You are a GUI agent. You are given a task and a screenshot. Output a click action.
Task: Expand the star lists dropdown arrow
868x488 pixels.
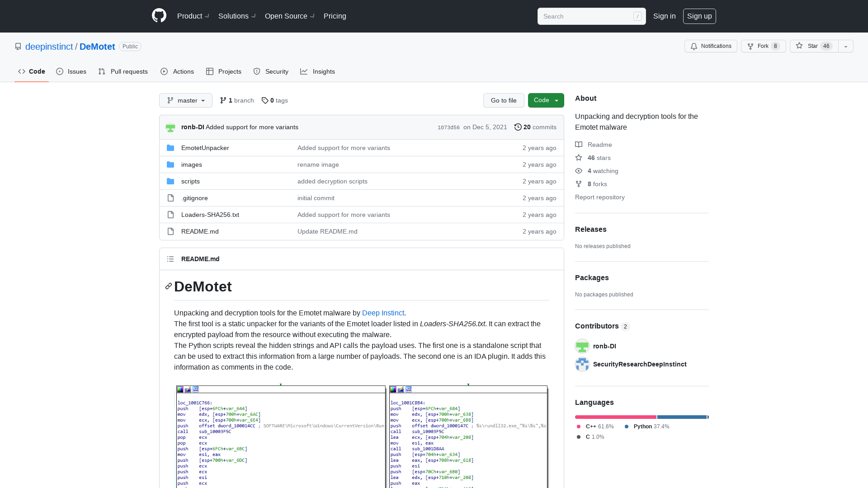tap(846, 46)
